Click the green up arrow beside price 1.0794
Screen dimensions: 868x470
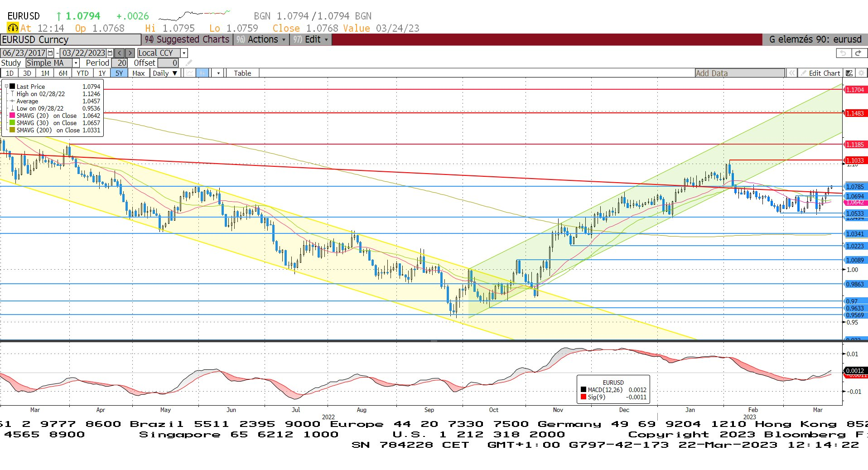(59, 16)
